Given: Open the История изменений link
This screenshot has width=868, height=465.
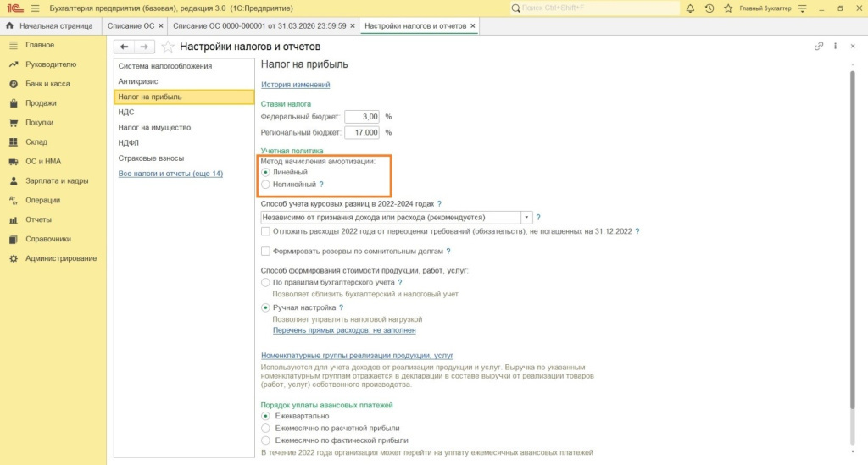Looking at the screenshot, I should click(295, 85).
